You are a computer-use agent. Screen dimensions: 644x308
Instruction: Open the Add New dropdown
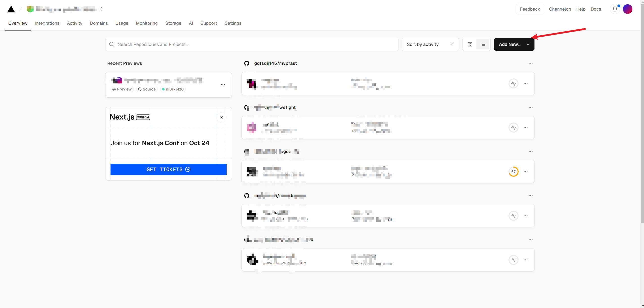(x=514, y=44)
